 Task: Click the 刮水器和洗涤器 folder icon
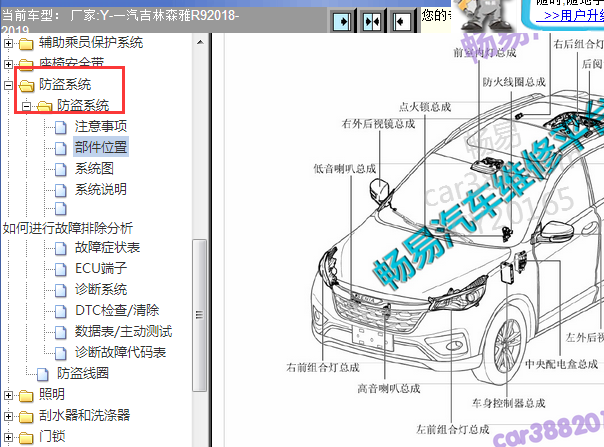26,417
